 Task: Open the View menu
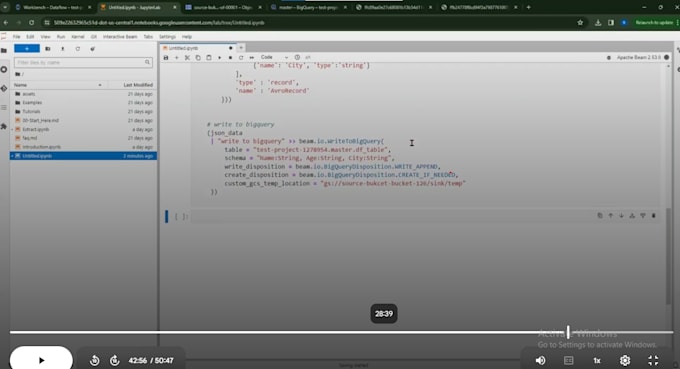click(x=45, y=37)
